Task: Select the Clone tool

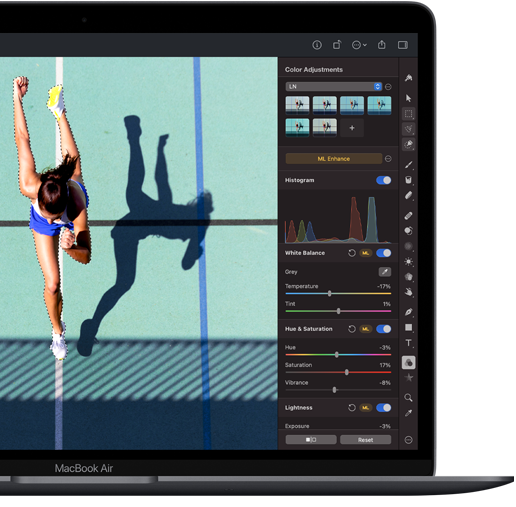Action: point(408,231)
